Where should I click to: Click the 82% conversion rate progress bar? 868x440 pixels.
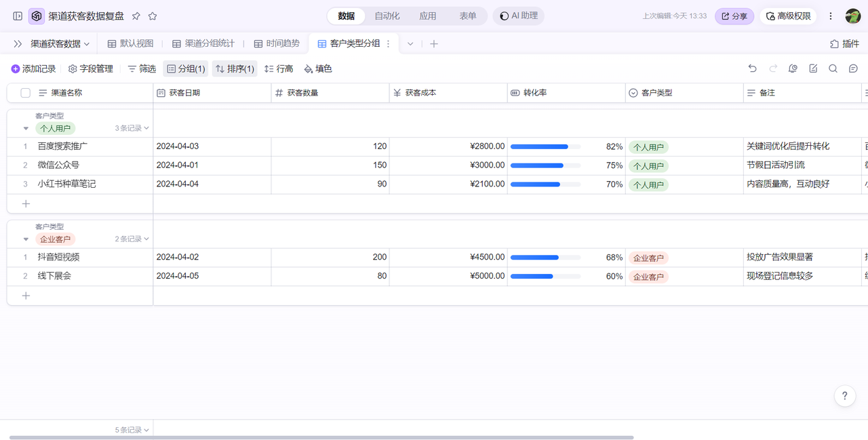pos(545,146)
